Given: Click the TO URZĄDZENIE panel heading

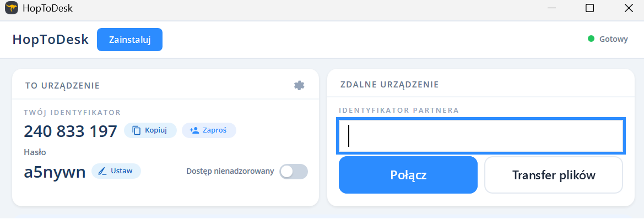Looking at the screenshot, I should coord(62,85).
